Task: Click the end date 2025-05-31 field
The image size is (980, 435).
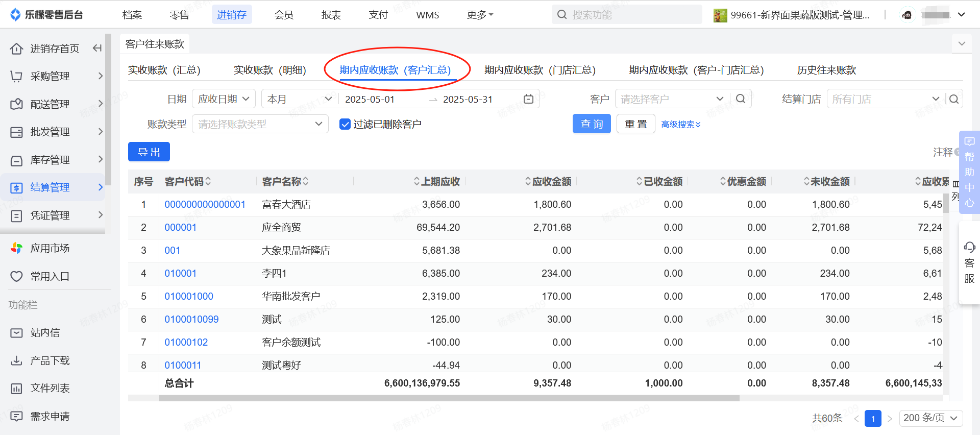Action: 468,99
